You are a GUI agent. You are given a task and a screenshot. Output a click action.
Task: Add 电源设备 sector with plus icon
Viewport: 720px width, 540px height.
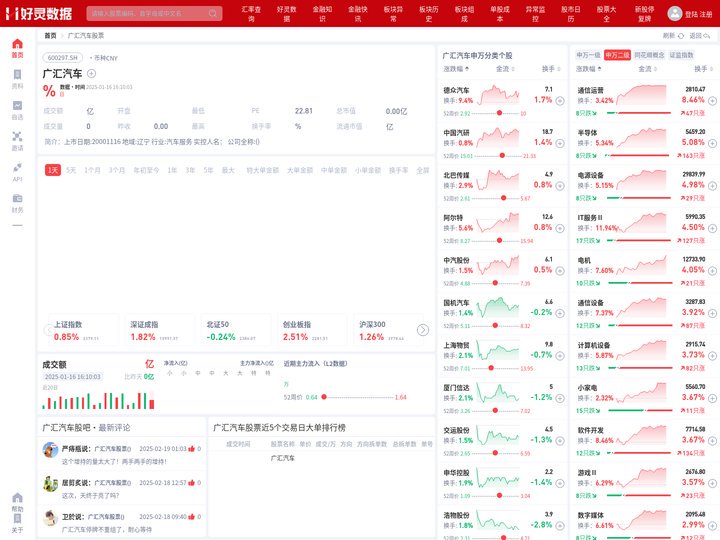pos(712,186)
